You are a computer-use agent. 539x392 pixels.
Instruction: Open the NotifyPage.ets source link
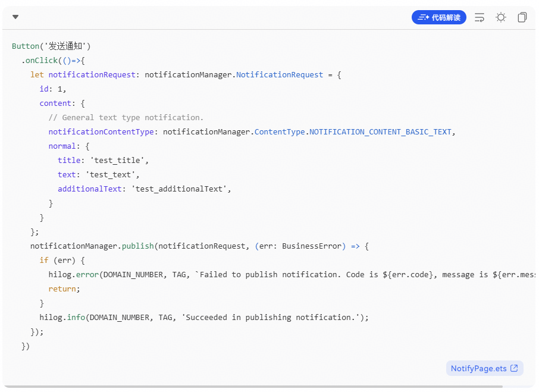(485, 368)
